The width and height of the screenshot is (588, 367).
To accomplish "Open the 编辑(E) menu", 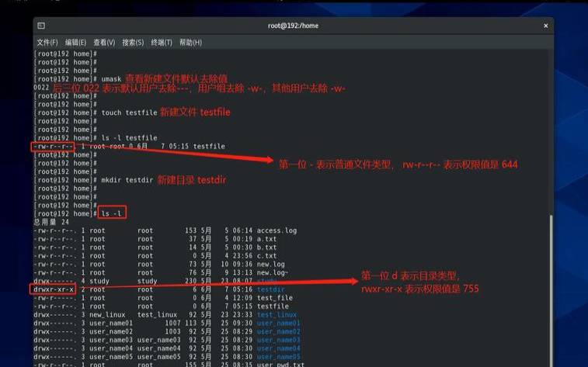I will click(76, 43).
